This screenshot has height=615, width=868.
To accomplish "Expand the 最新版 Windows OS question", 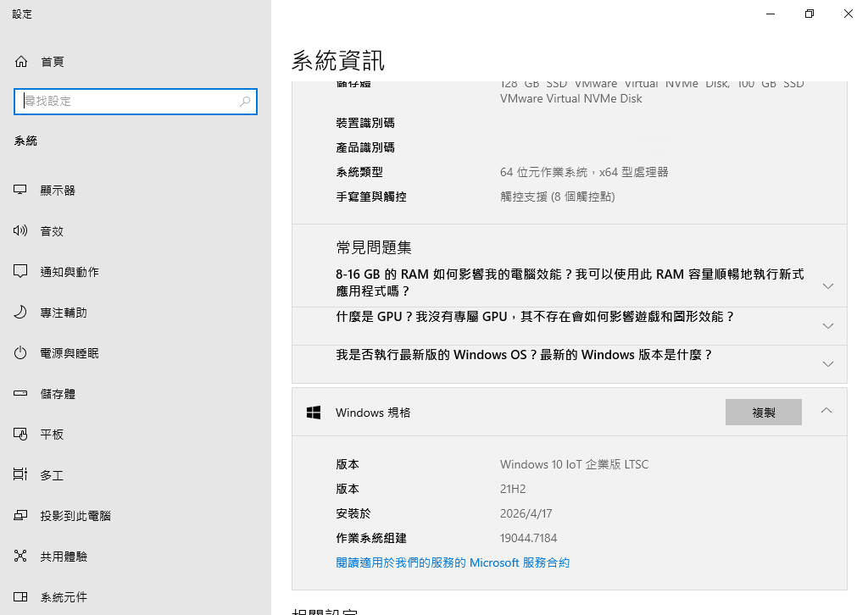I will (828, 364).
